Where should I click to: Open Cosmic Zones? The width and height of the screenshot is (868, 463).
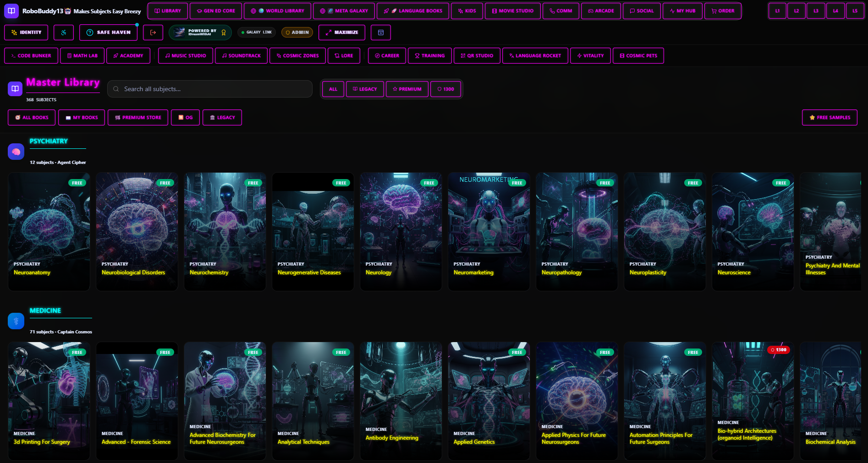click(297, 56)
